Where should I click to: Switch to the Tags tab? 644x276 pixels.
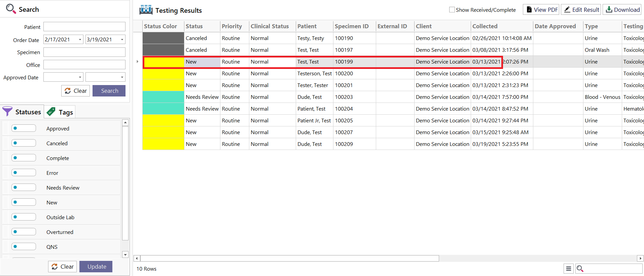[x=60, y=112]
